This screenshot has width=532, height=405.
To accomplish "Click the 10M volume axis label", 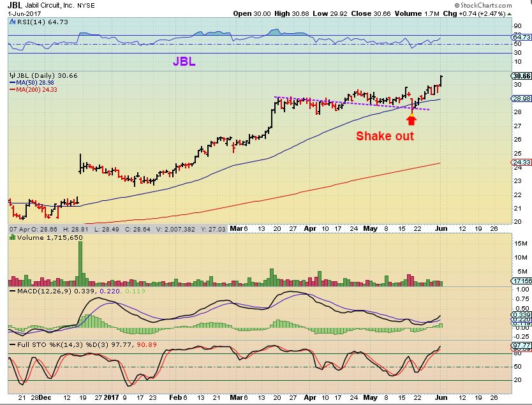I will point(521,258).
